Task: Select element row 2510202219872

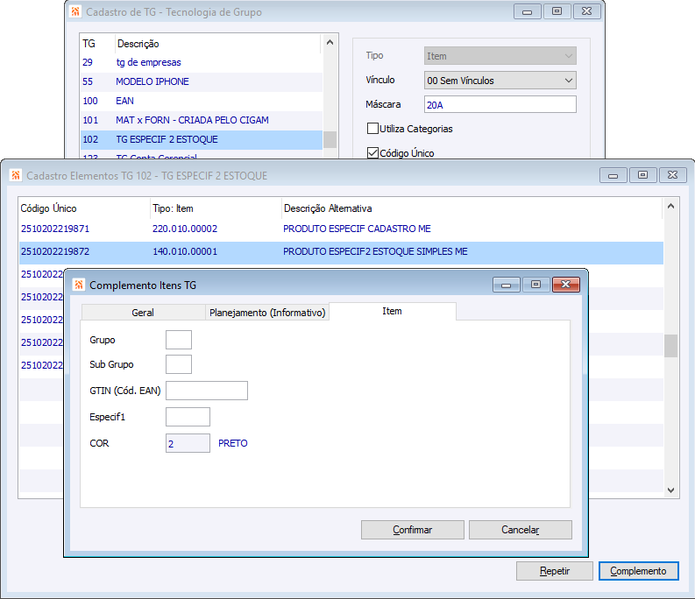Action: 341,252
